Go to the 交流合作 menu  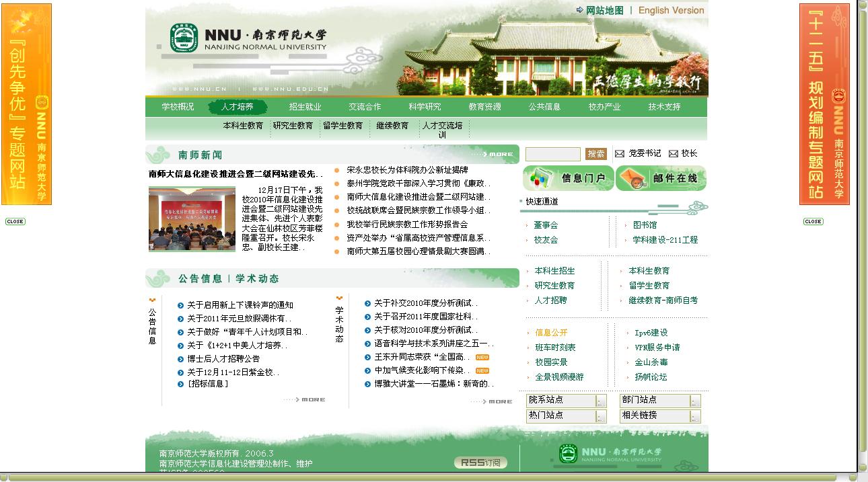[x=365, y=107]
